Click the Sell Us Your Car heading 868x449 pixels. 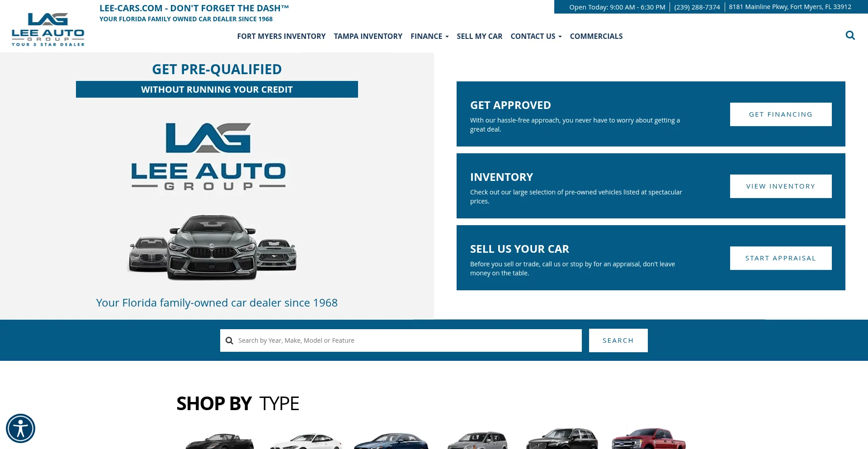click(x=519, y=249)
